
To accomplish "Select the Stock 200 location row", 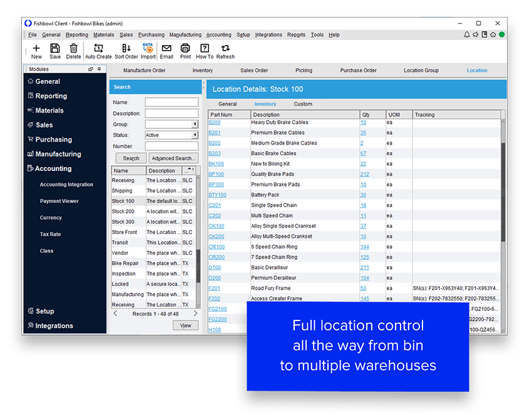I will (154, 212).
